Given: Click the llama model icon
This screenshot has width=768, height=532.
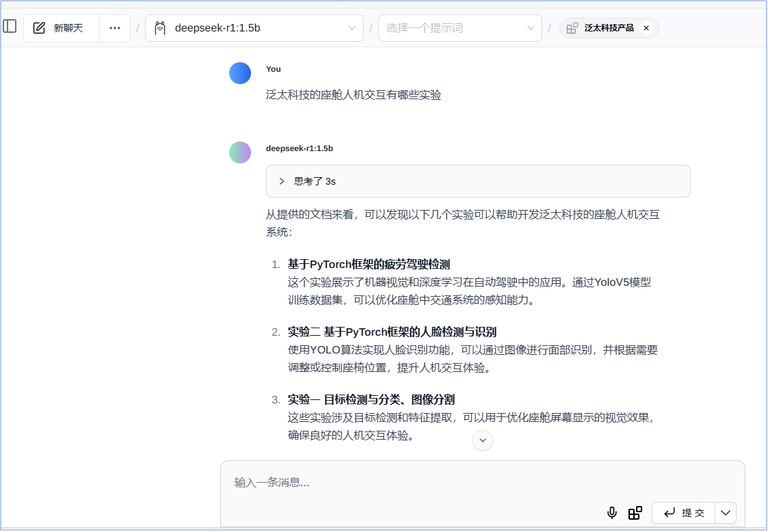Looking at the screenshot, I should [x=160, y=28].
